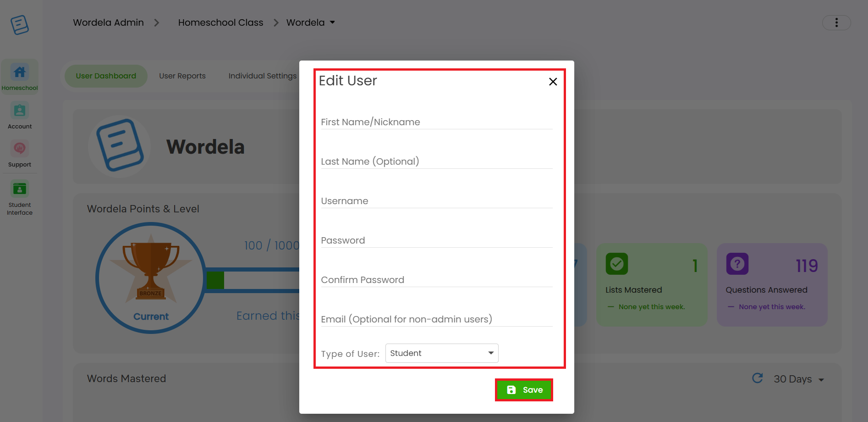This screenshot has height=422, width=868.
Task: Click the Questions Answered question-mark icon
Action: click(x=737, y=264)
